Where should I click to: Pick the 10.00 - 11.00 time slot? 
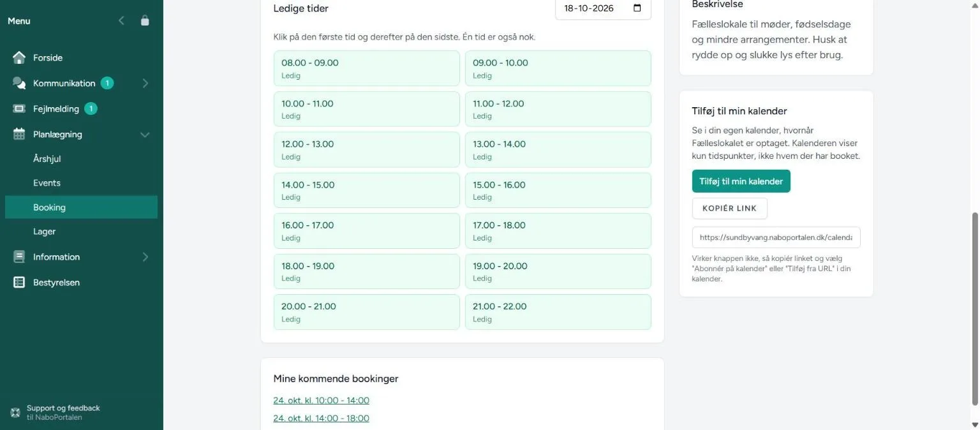[367, 109]
